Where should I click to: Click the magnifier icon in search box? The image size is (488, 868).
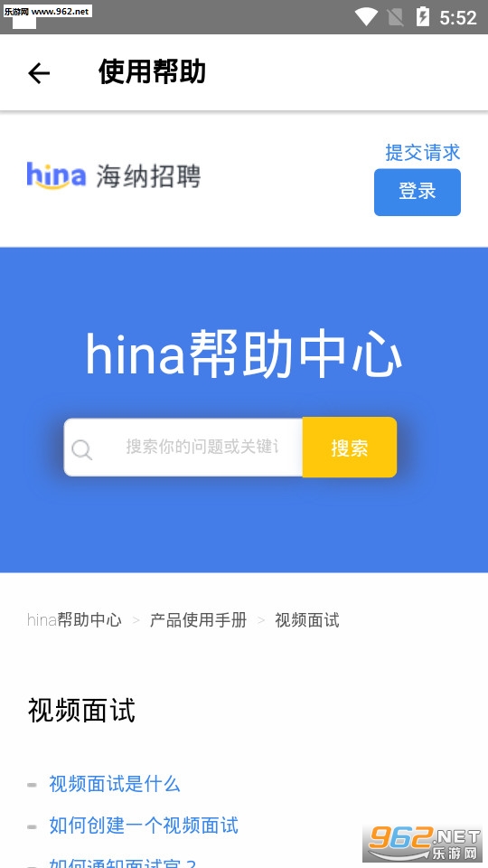click(x=82, y=449)
